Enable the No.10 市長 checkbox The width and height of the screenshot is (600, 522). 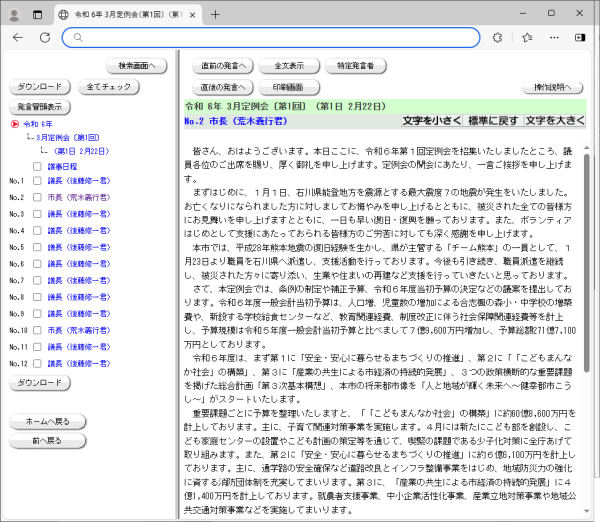tap(37, 330)
